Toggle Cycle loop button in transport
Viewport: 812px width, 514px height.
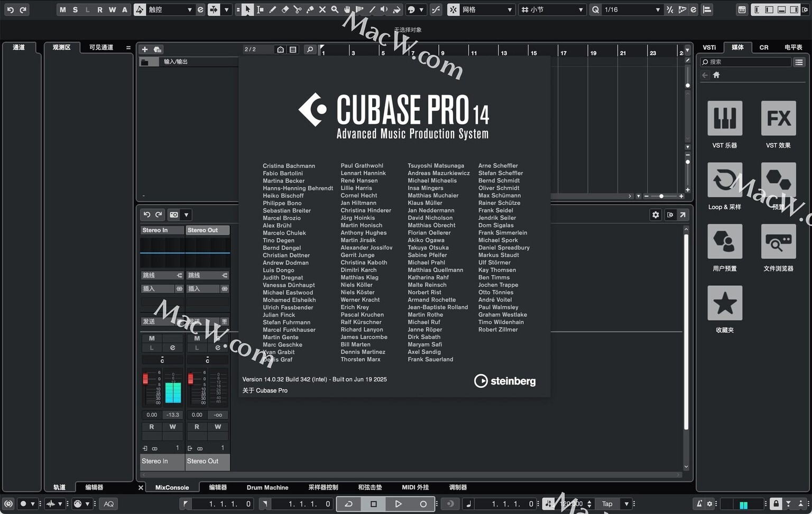click(x=348, y=504)
